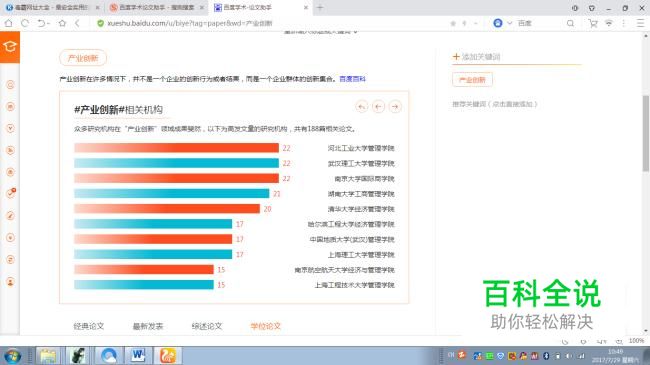Click 湖南大学工商管理学院 label
The image size is (650, 365).
pyautogui.click(x=361, y=194)
